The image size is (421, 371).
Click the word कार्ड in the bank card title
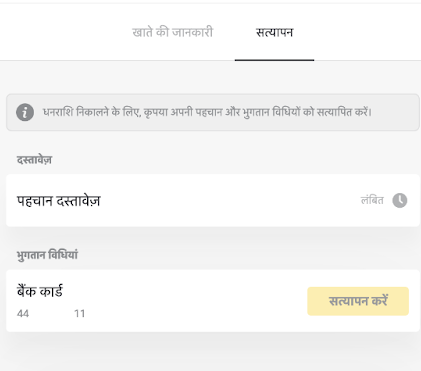click(51, 291)
